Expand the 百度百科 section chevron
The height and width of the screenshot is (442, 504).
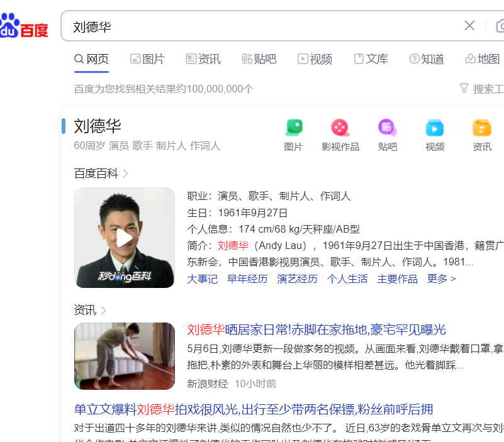tap(126, 174)
